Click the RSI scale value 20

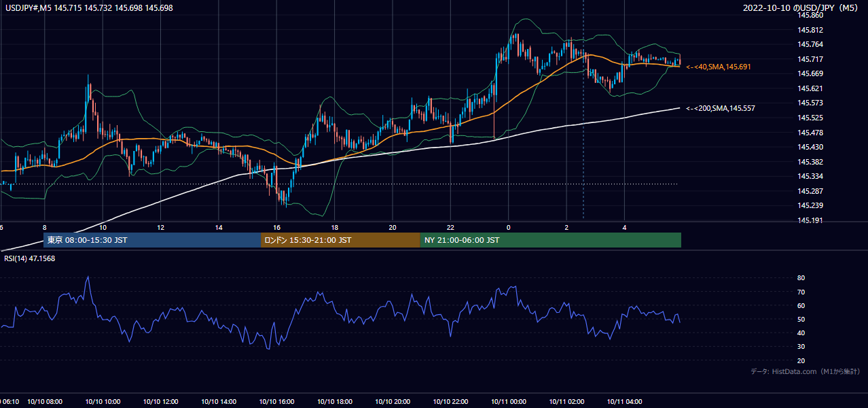801,360
